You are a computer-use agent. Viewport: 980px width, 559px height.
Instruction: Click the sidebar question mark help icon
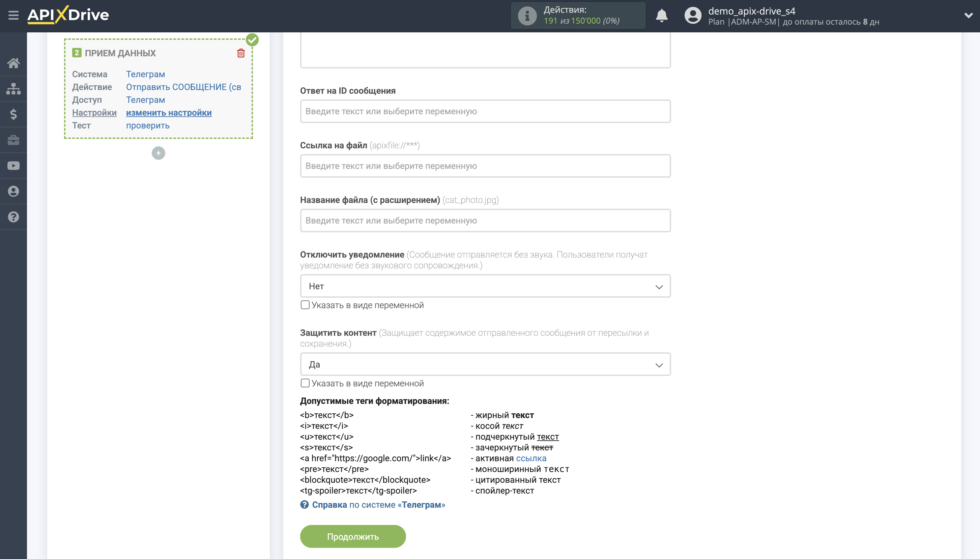pos(13,217)
